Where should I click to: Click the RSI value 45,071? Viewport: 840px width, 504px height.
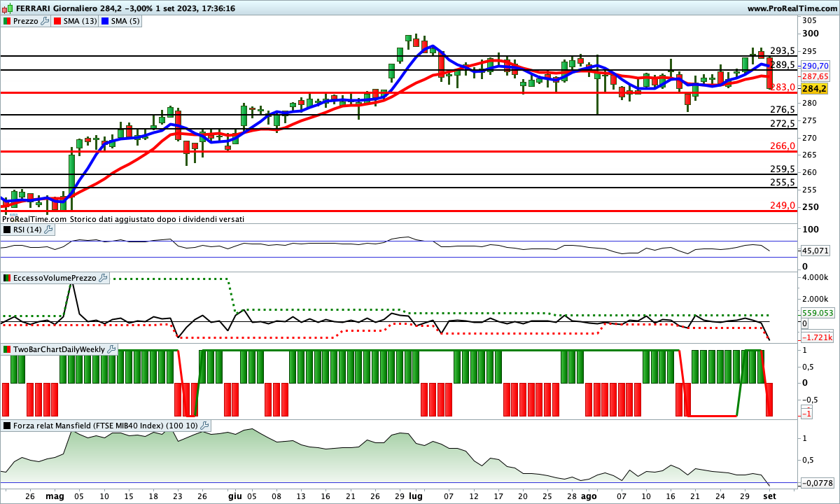coord(815,250)
